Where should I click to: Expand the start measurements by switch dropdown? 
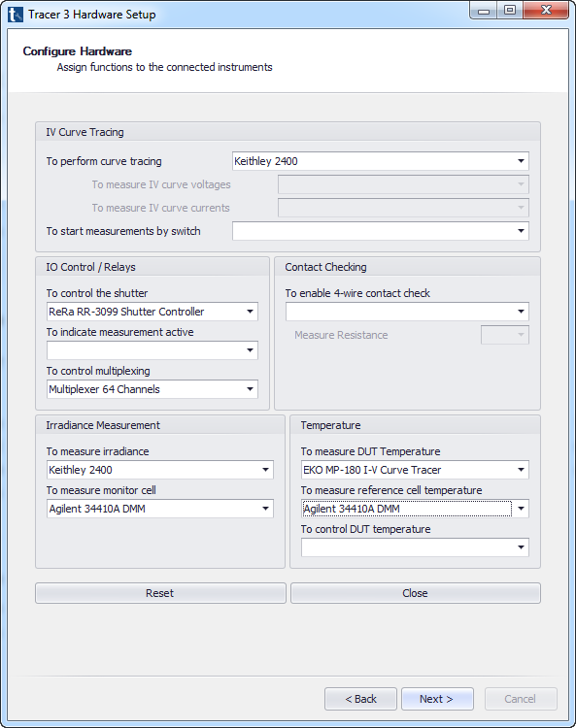coord(381,231)
